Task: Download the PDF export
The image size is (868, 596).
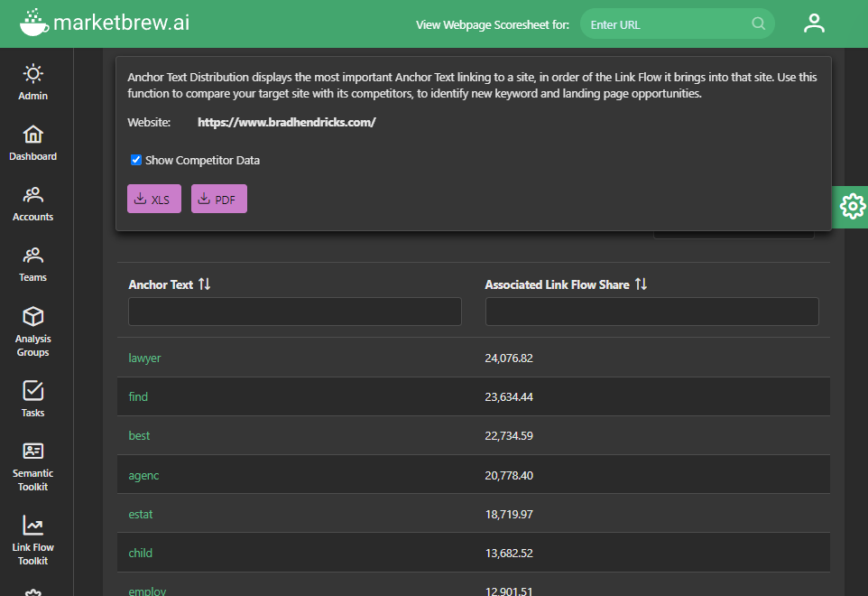Action: point(218,200)
